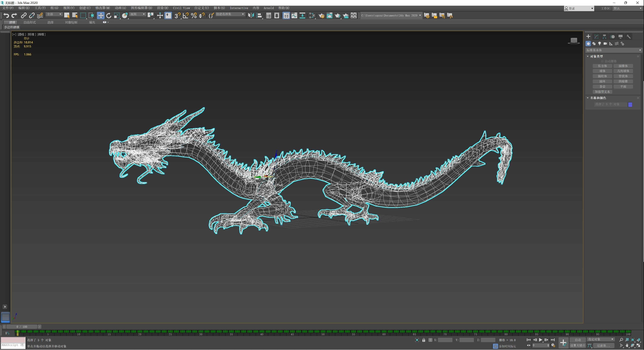The width and height of the screenshot is (644, 350).
Task: Toggle Auto Key 自动 button
Action: pyautogui.click(x=578, y=340)
